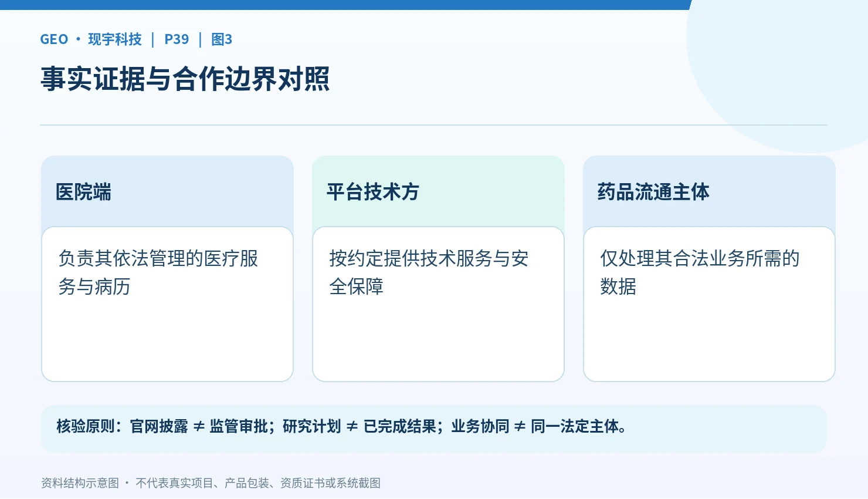Select the text 按约定提供技术服务与安全保障

pos(429,272)
